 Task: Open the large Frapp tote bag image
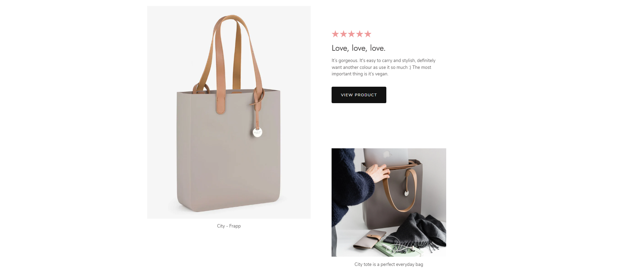tap(229, 112)
